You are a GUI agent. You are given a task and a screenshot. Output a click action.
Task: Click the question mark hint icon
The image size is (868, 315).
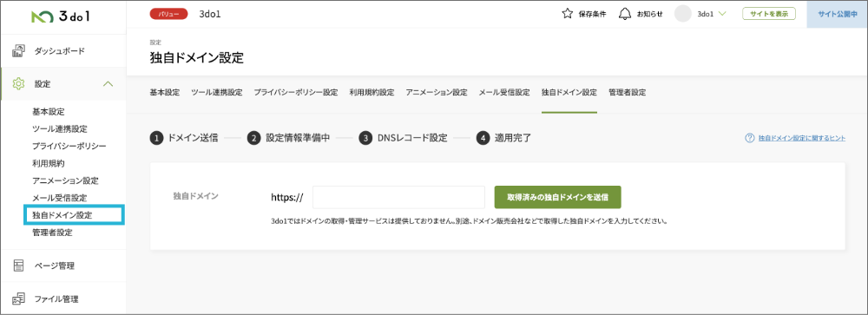(750, 138)
